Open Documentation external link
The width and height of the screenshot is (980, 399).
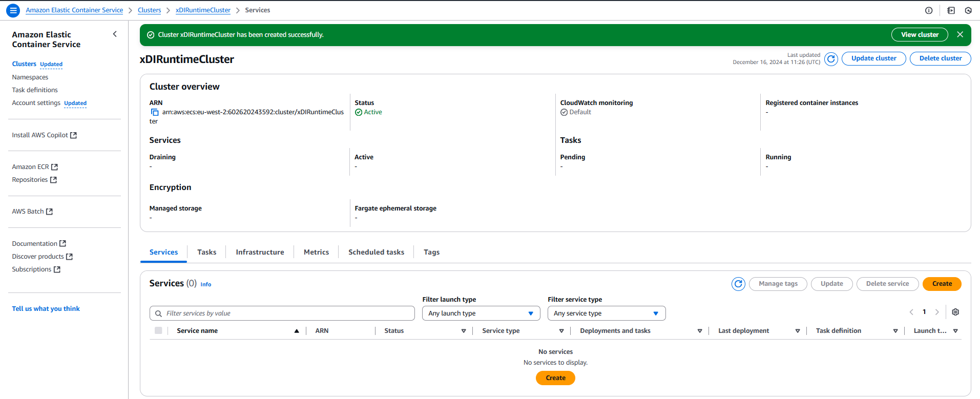pos(39,244)
